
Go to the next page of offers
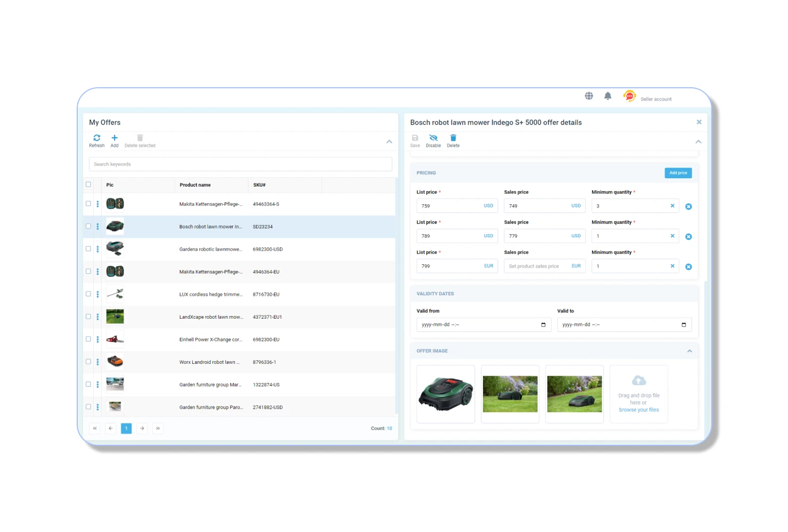(142, 428)
